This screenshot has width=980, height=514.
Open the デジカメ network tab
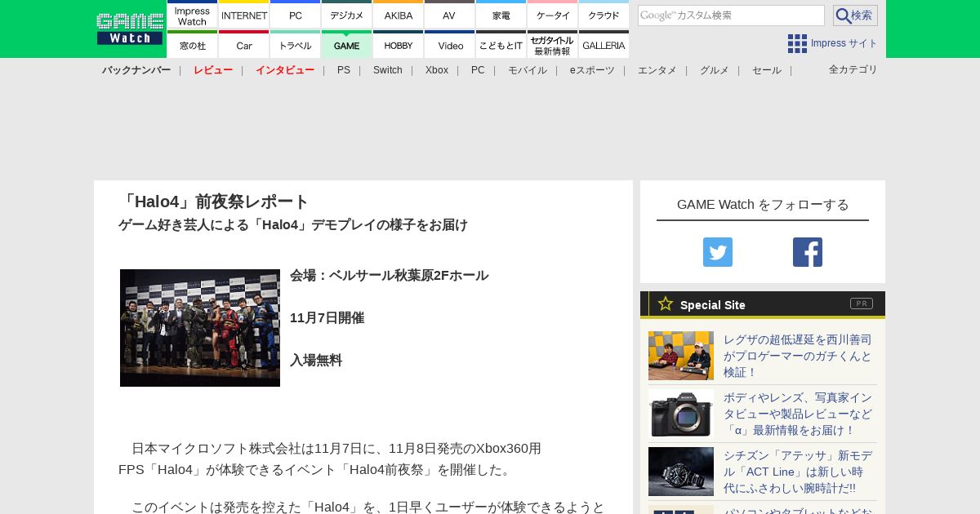[346, 15]
